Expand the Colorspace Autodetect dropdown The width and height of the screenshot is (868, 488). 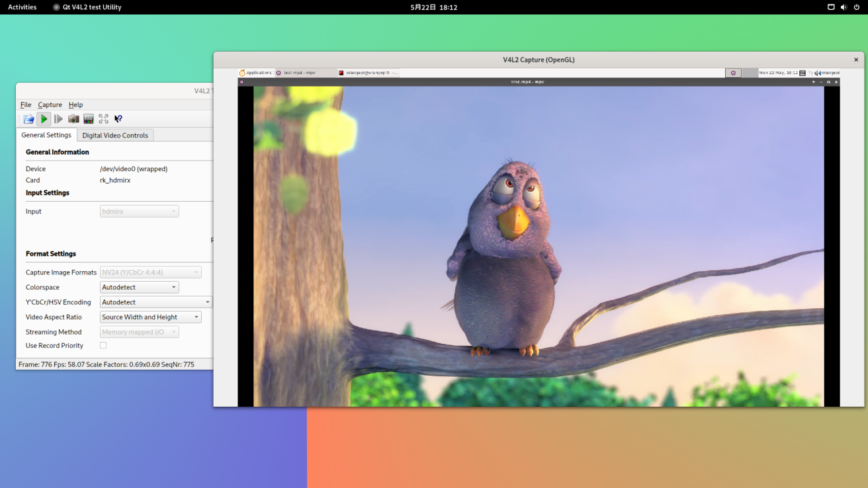point(140,287)
